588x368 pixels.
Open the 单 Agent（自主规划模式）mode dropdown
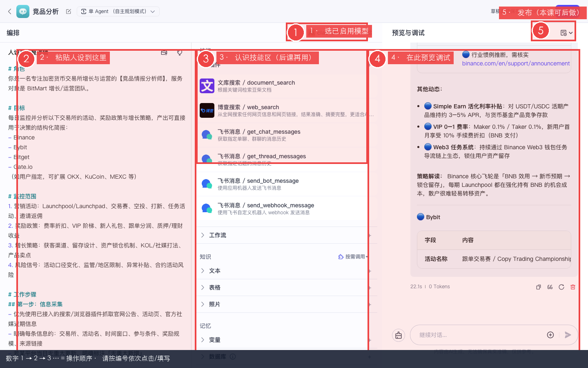[118, 11]
